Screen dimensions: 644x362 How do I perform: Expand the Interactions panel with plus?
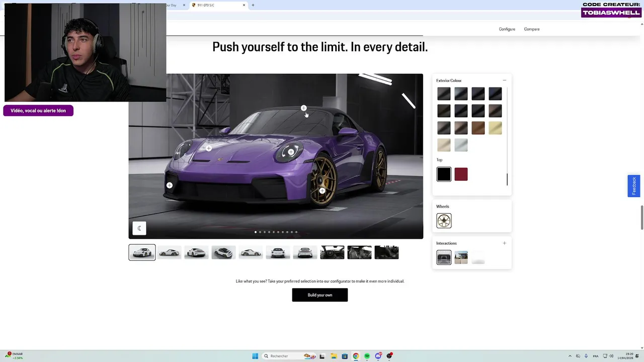pyautogui.click(x=504, y=243)
